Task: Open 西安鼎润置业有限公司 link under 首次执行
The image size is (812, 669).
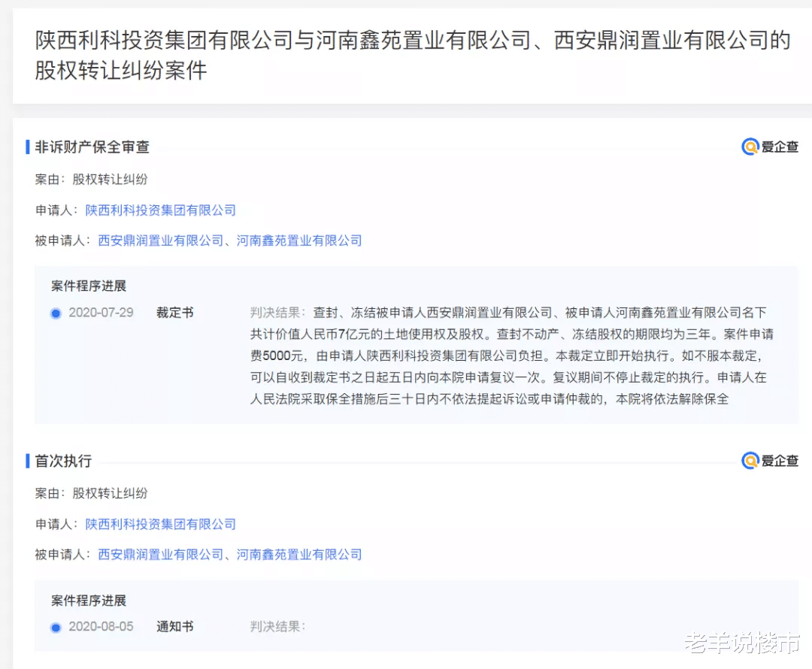Action: (x=161, y=555)
